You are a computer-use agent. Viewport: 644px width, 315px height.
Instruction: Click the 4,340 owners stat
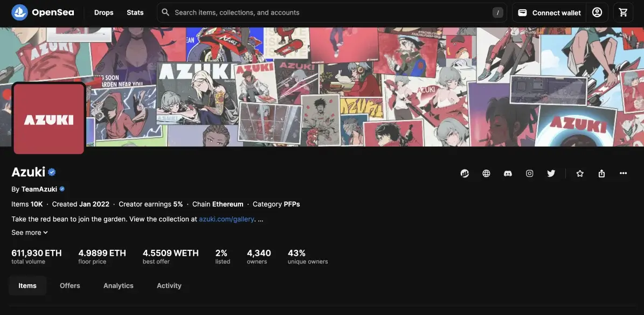259,256
